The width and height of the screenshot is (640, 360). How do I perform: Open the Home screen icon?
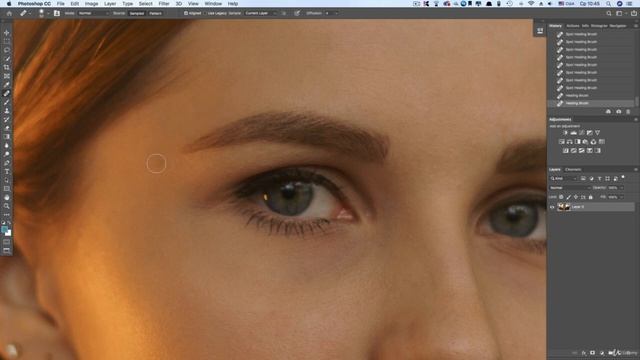coord(9,13)
